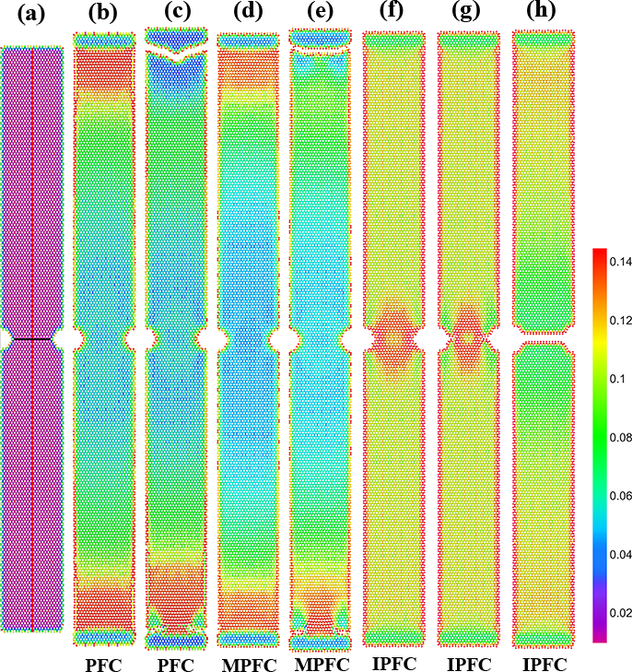Image resolution: width=632 pixels, height=672 pixels.
Task: Click the MPFC caption under panel (e)
Action: [322, 664]
